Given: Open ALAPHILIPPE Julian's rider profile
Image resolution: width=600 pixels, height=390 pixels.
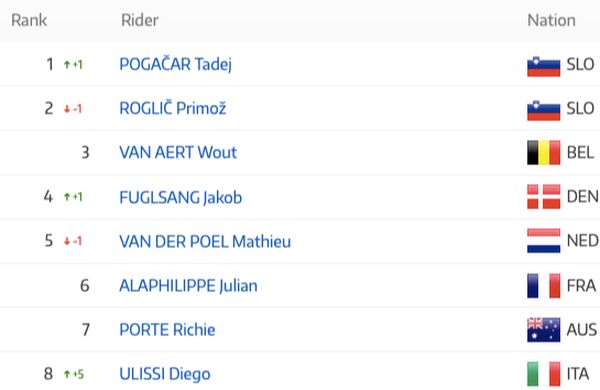Looking at the screenshot, I should [188, 286].
